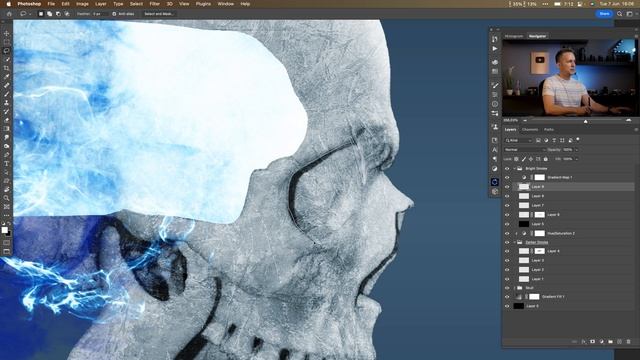Select the Pen tool

click(7, 155)
